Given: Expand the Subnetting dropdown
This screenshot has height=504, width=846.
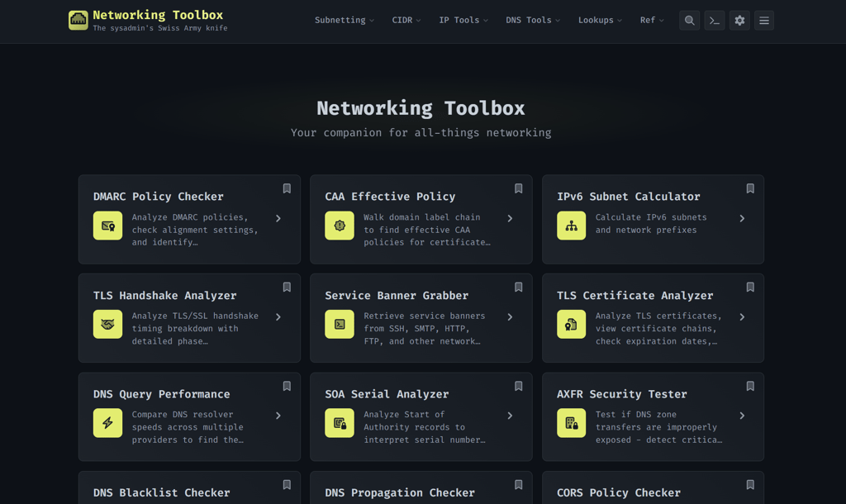Looking at the screenshot, I should pyautogui.click(x=344, y=20).
